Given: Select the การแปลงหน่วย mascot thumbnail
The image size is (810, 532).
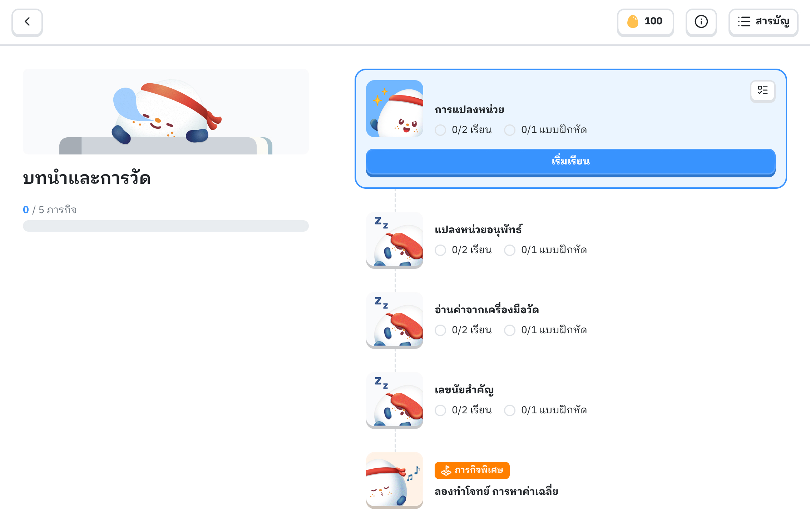Looking at the screenshot, I should tap(395, 109).
